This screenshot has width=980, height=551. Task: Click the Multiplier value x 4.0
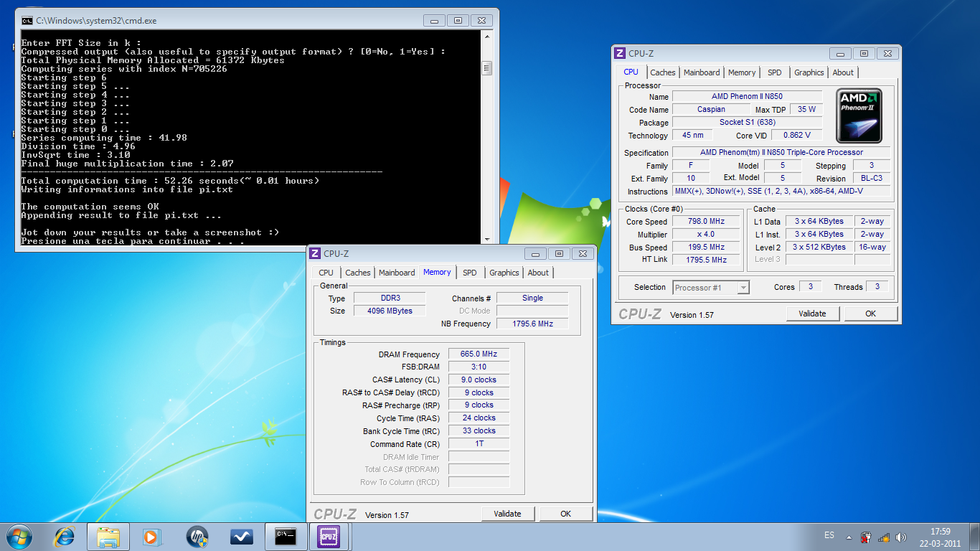pos(707,235)
